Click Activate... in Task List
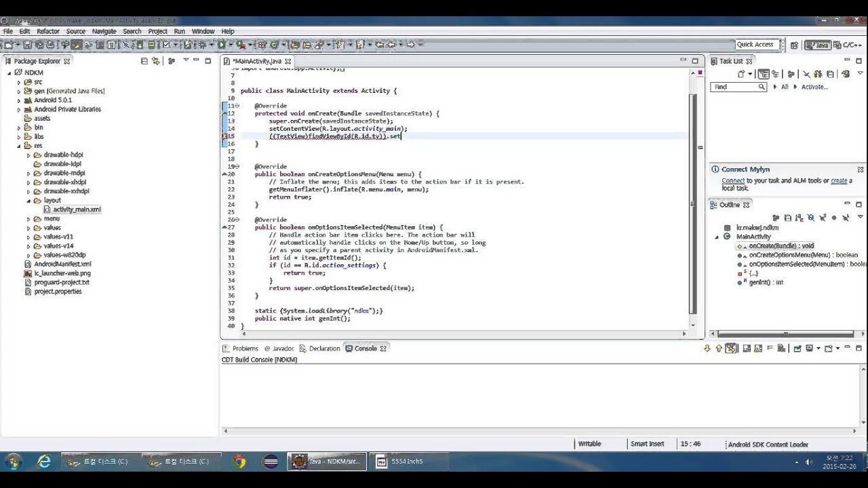 [x=814, y=87]
